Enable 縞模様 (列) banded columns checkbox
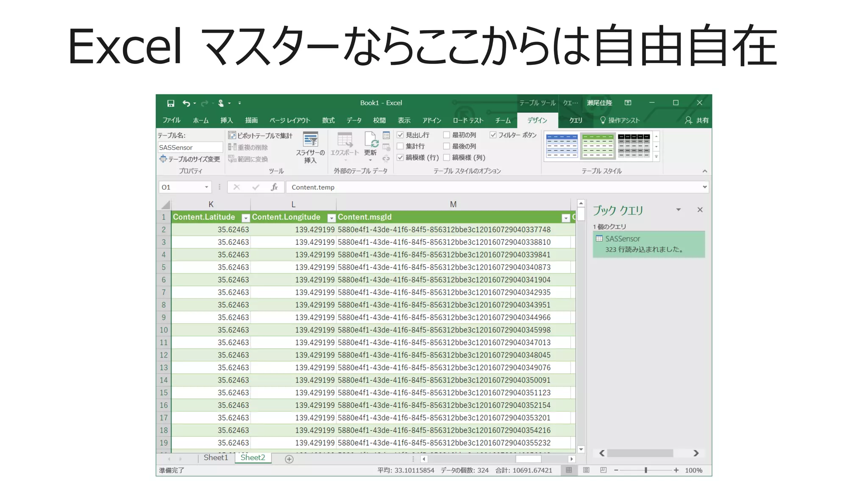868x488 pixels. point(446,158)
